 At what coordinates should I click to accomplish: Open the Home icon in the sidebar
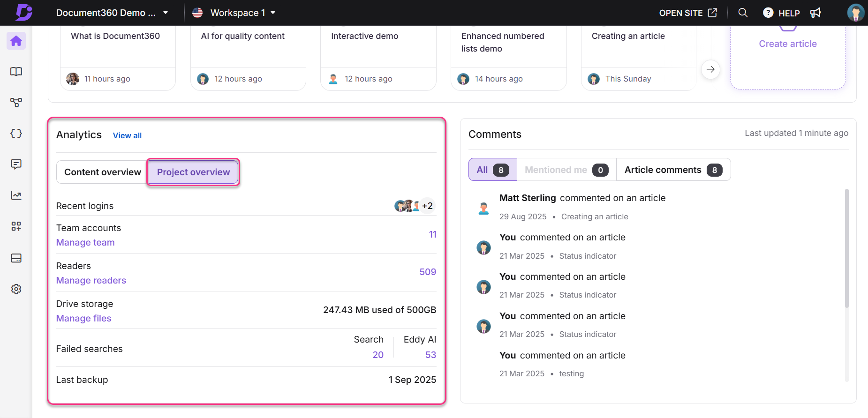coord(16,41)
